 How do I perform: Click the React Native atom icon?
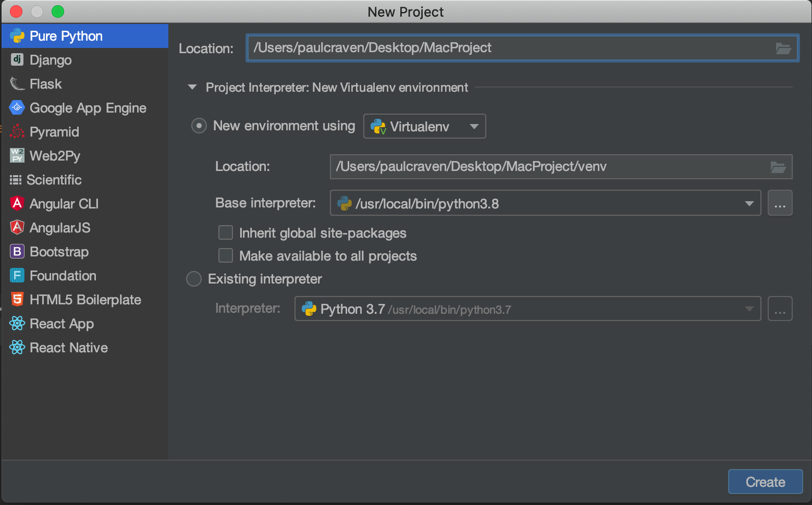pos(17,347)
